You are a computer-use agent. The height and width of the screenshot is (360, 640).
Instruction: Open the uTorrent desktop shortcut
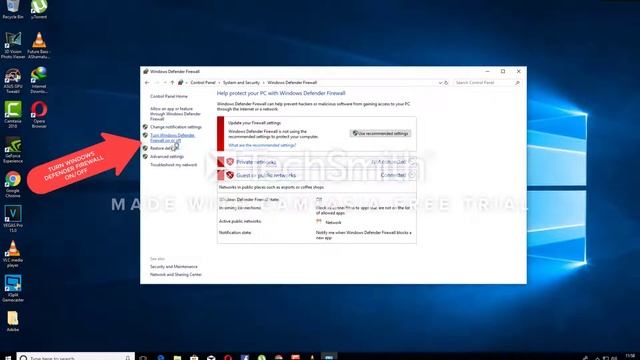(39, 9)
